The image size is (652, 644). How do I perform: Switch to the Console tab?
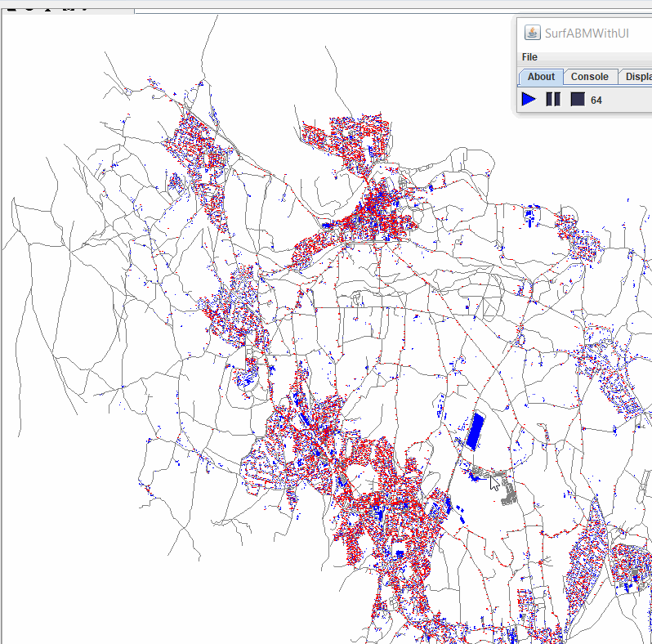589,77
